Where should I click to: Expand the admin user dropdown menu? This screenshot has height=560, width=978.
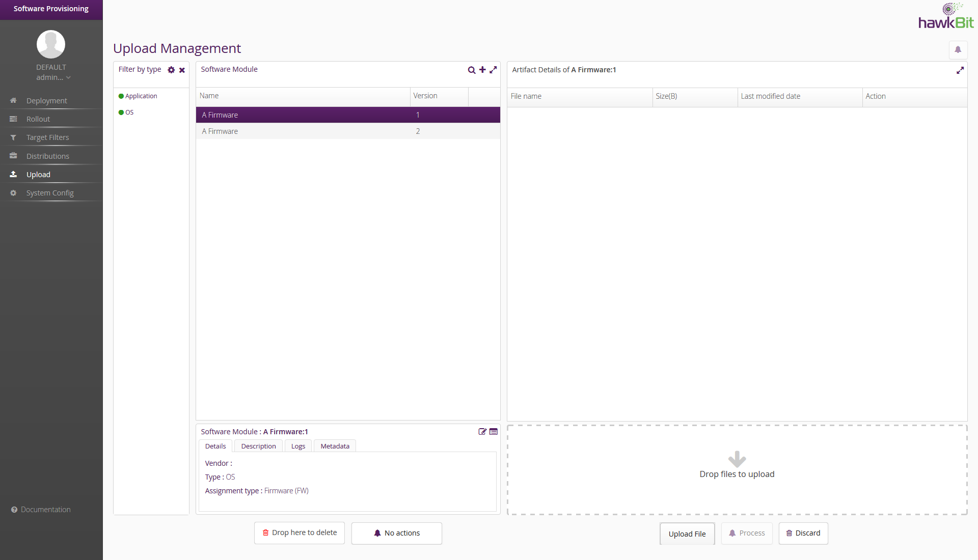[x=53, y=77]
